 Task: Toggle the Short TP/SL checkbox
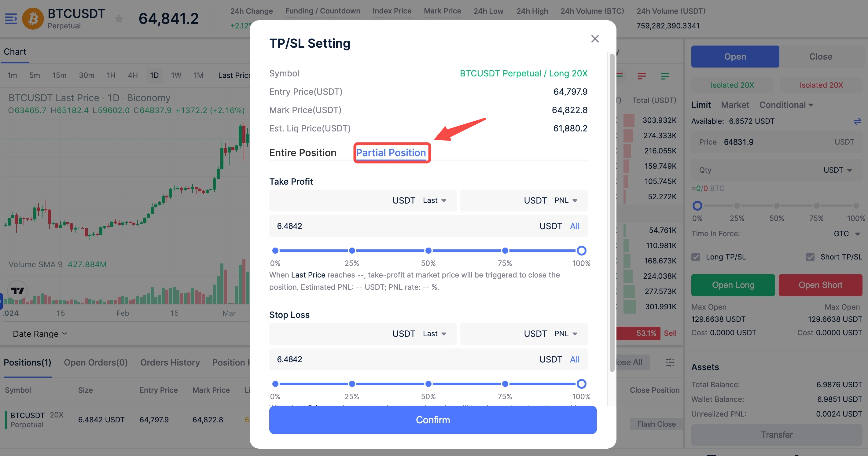[810, 257]
